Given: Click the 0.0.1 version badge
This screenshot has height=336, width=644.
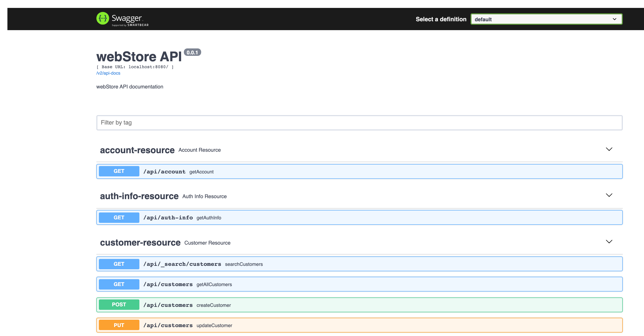Looking at the screenshot, I should point(192,52).
